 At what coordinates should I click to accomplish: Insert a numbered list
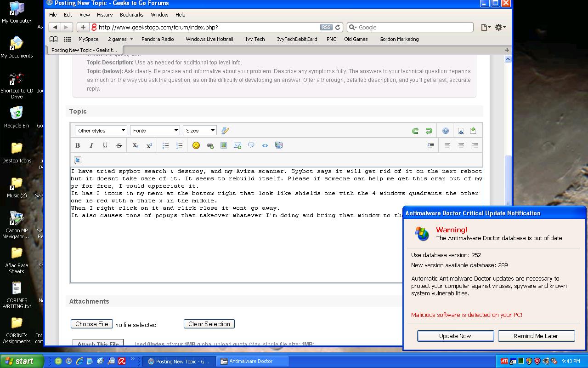pyautogui.click(x=180, y=145)
